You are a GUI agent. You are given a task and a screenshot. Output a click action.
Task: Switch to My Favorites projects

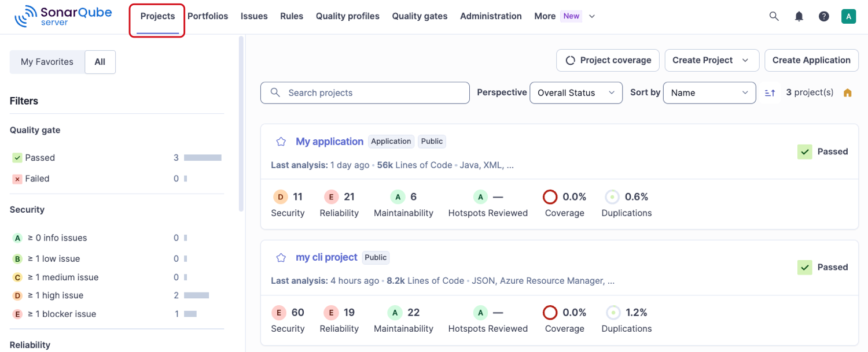[47, 62]
